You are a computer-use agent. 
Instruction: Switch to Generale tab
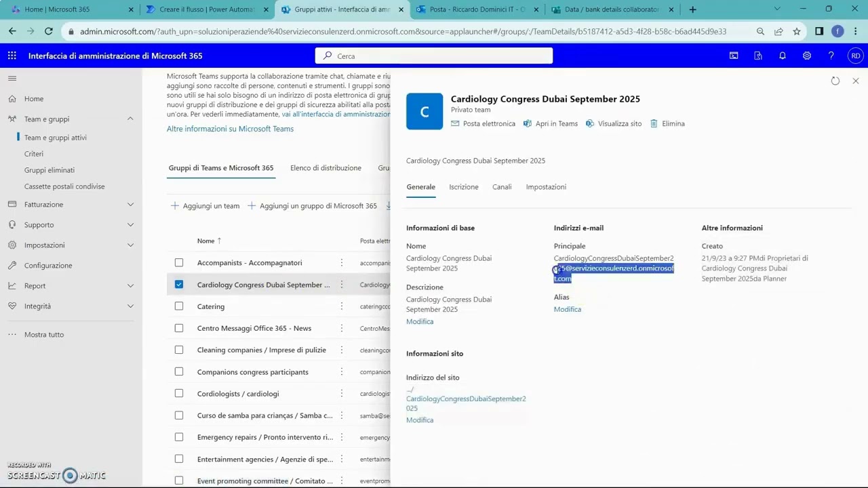(x=420, y=187)
